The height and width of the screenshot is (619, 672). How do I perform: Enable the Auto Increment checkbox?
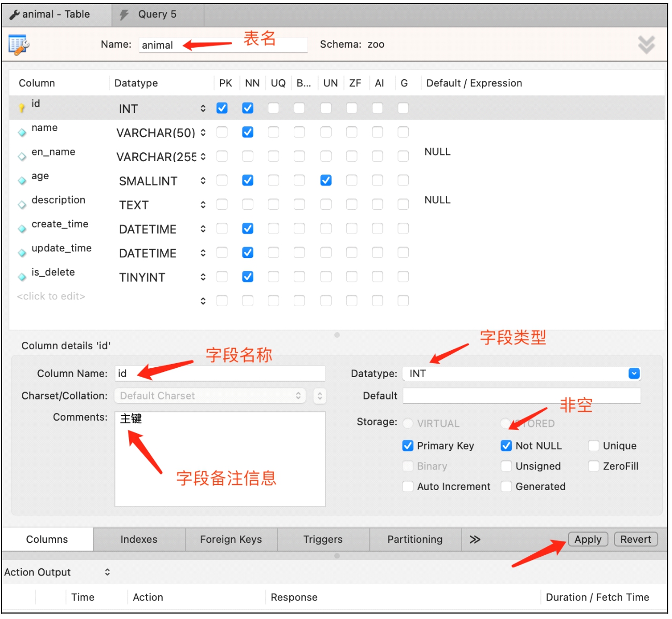tap(408, 486)
